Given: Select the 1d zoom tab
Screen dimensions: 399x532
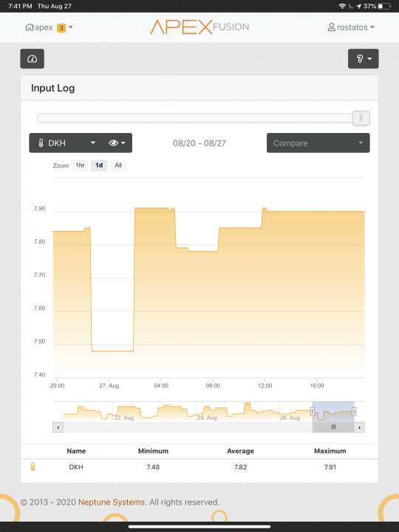Looking at the screenshot, I should (99, 166).
